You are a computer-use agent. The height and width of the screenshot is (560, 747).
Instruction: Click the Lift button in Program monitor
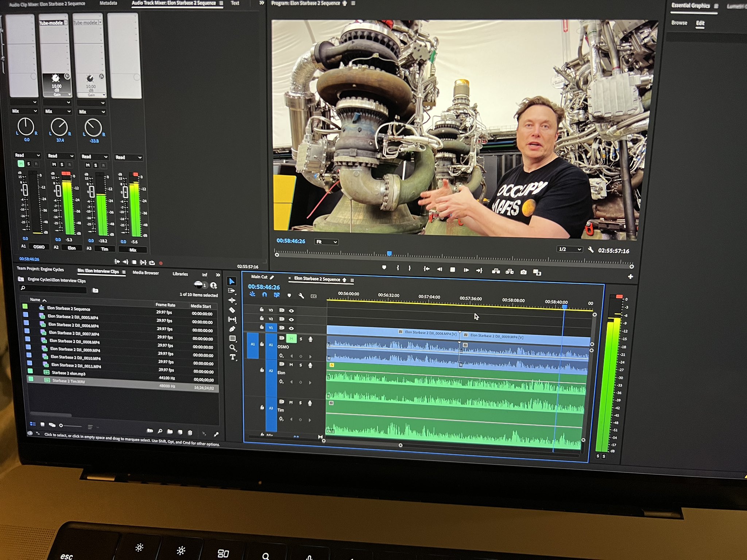pos(496,271)
